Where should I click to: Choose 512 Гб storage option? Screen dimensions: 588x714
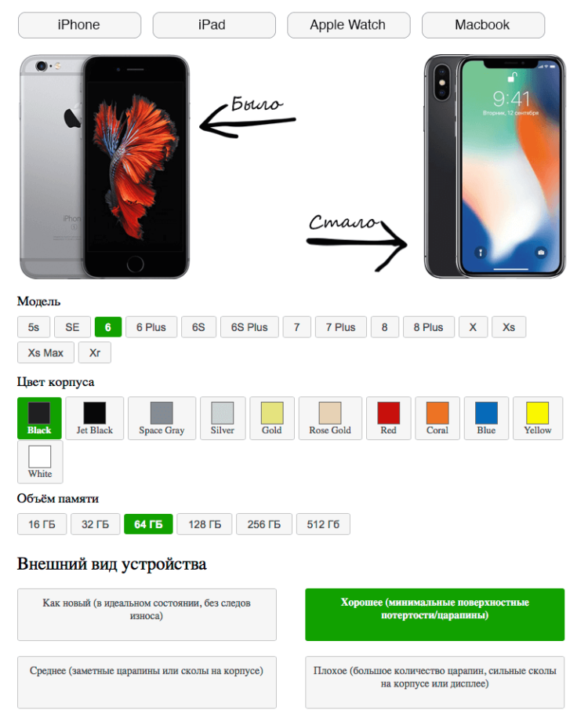tap(323, 524)
